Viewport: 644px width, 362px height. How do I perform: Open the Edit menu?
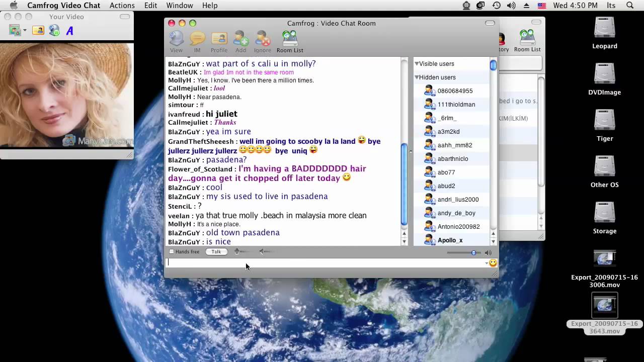point(150,6)
